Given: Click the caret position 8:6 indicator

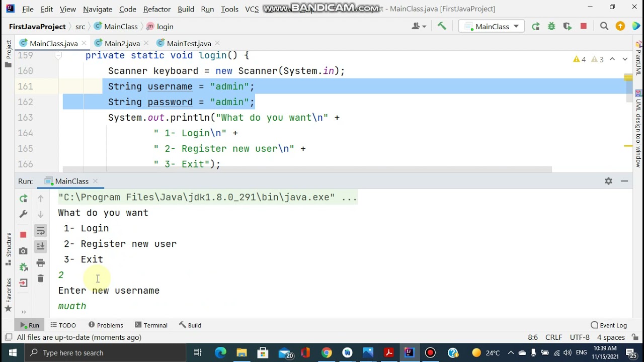Looking at the screenshot, I should [x=533, y=337].
